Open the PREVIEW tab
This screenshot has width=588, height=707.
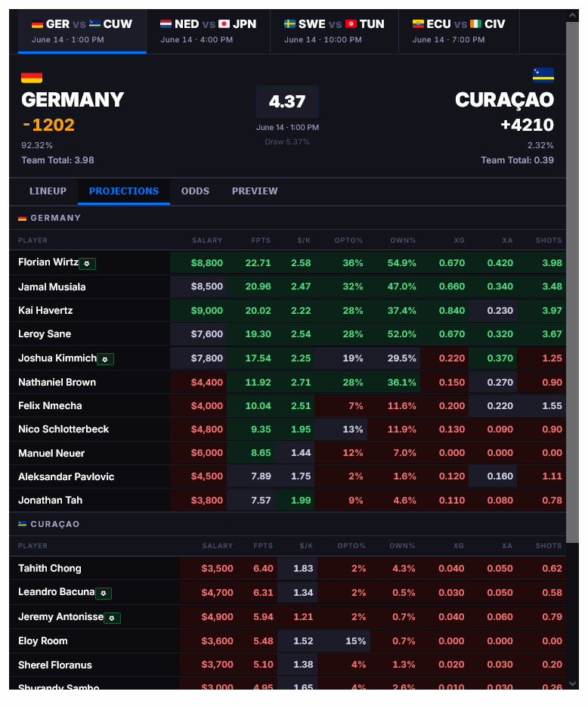pyautogui.click(x=255, y=191)
